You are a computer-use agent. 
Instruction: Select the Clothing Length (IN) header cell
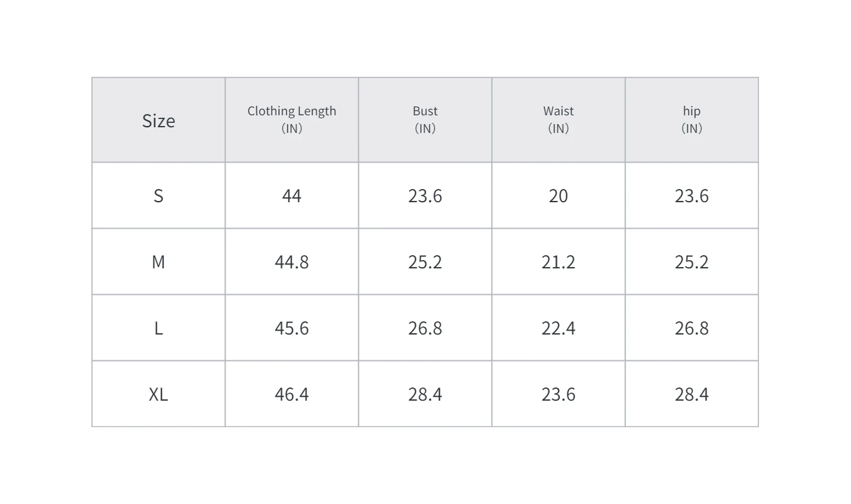point(291,120)
